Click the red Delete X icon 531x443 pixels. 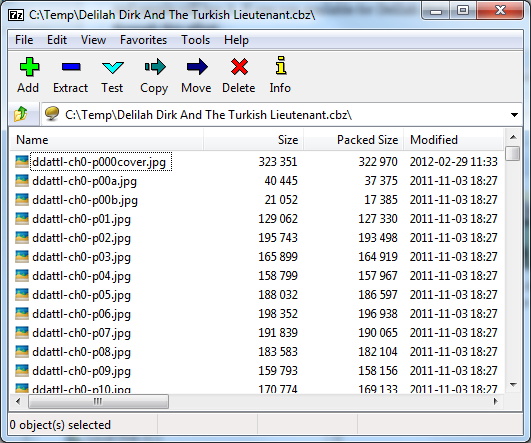coord(239,66)
